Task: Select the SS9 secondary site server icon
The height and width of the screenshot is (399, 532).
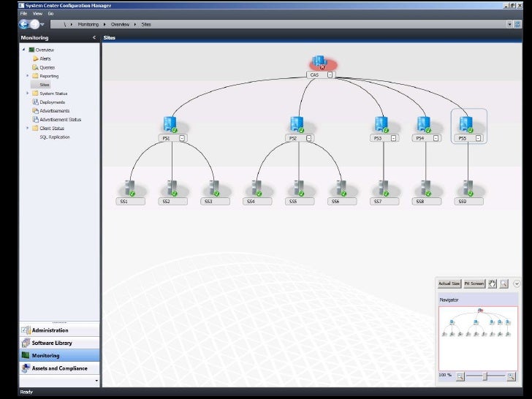Action: (466, 187)
